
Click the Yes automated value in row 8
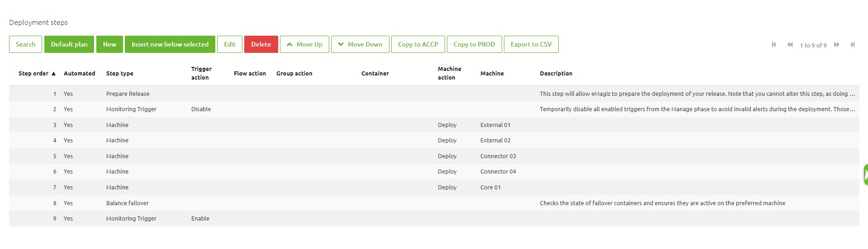coord(68,203)
